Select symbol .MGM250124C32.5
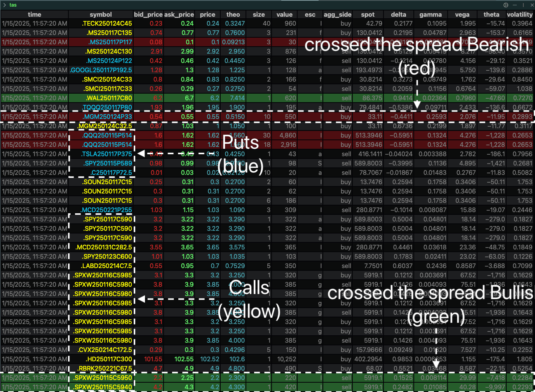This screenshot has width=535, height=392. 105,126
